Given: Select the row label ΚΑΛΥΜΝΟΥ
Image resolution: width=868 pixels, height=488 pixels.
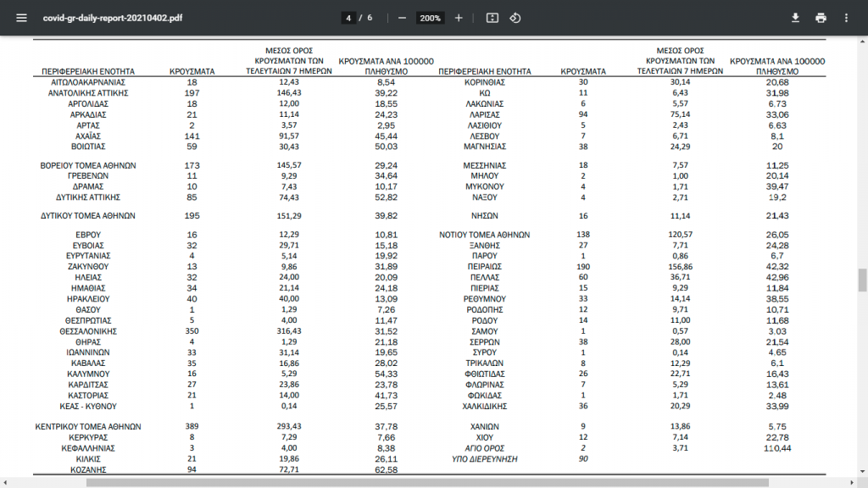Looking at the screenshot, I should [88, 374].
